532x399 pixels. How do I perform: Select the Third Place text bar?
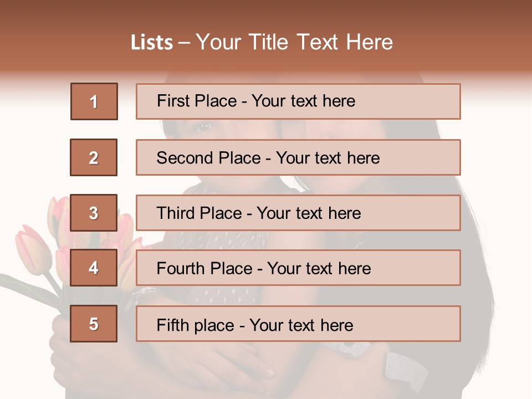click(298, 213)
